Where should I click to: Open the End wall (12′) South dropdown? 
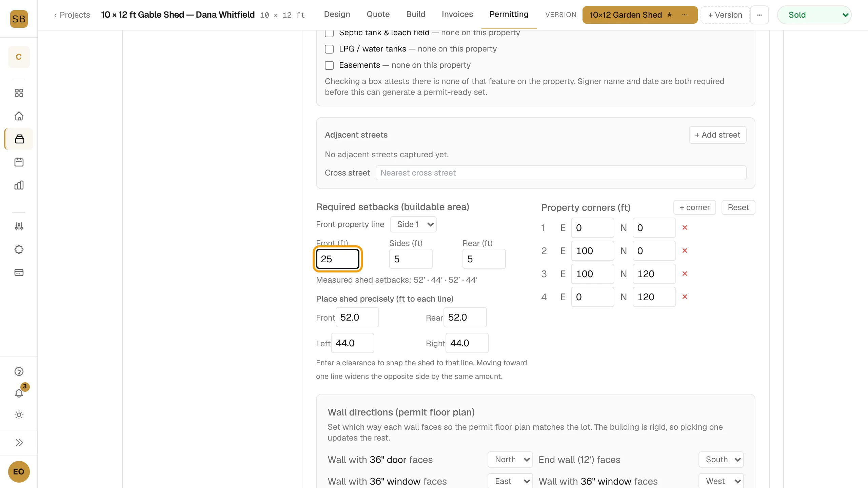click(721, 460)
